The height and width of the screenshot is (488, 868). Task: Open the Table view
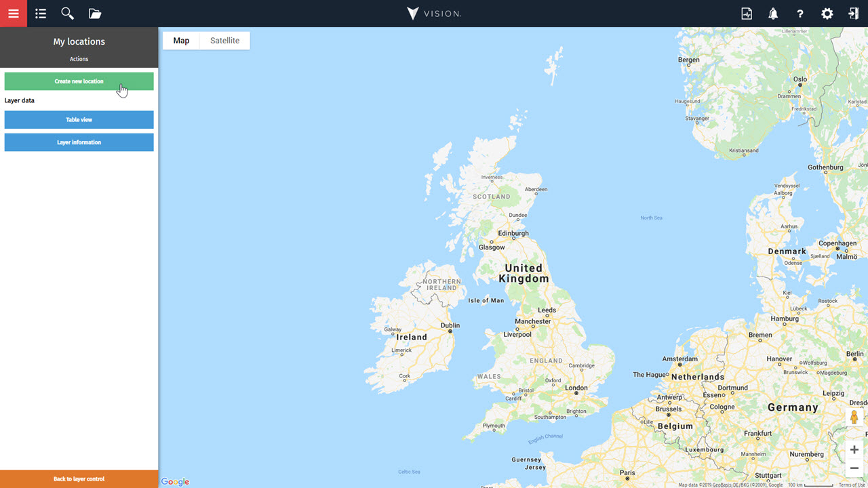(x=79, y=120)
